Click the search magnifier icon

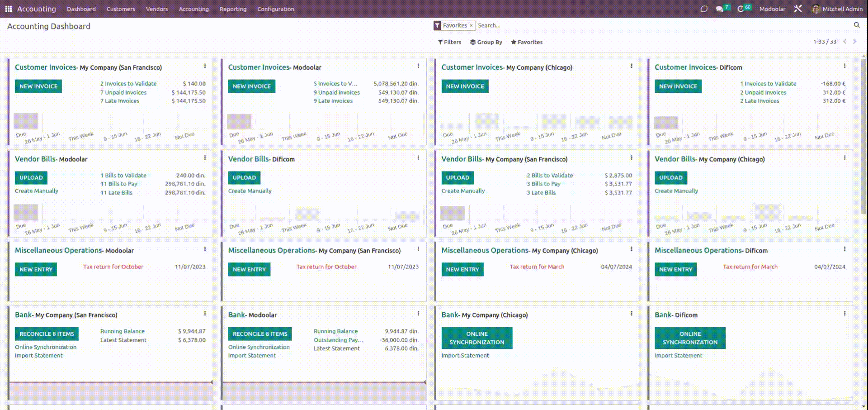(856, 25)
